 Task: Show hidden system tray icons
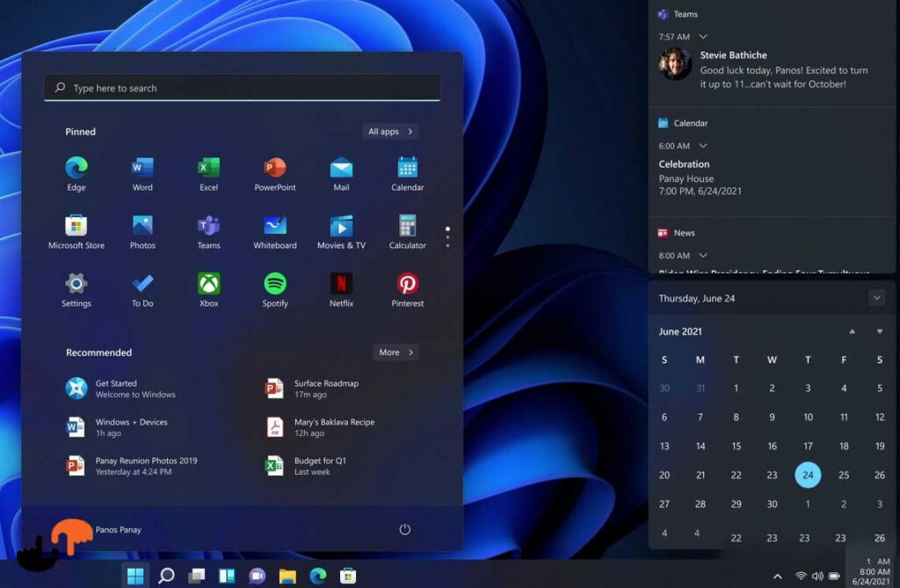click(x=777, y=577)
